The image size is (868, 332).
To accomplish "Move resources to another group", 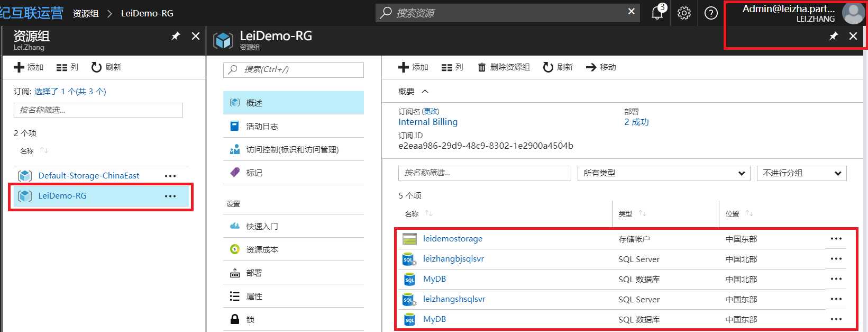I will click(x=601, y=67).
